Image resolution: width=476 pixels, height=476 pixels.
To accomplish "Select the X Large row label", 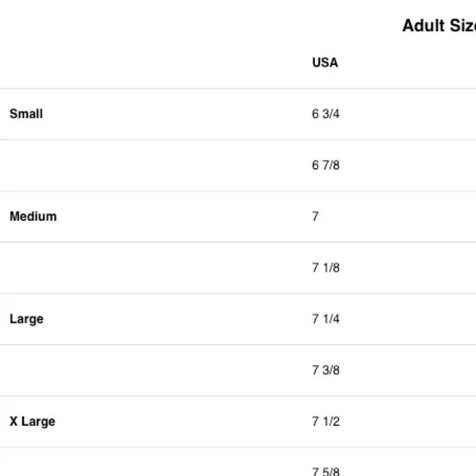I will [x=33, y=421].
